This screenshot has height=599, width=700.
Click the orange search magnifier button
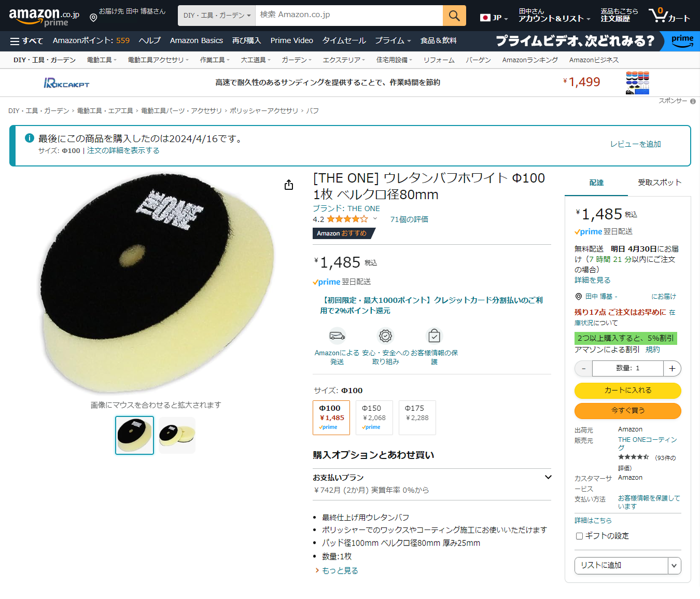(x=454, y=16)
